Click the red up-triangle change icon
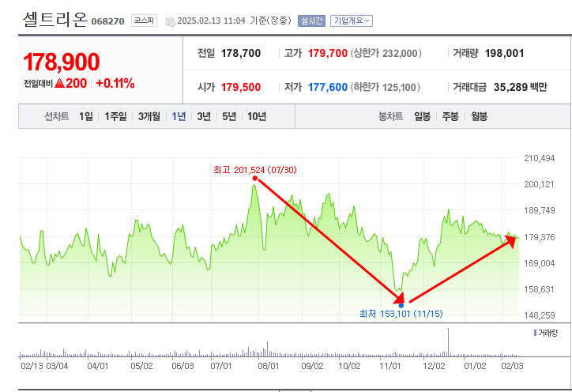The width and height of the screenshot is (572, 392). pos(60,84)
